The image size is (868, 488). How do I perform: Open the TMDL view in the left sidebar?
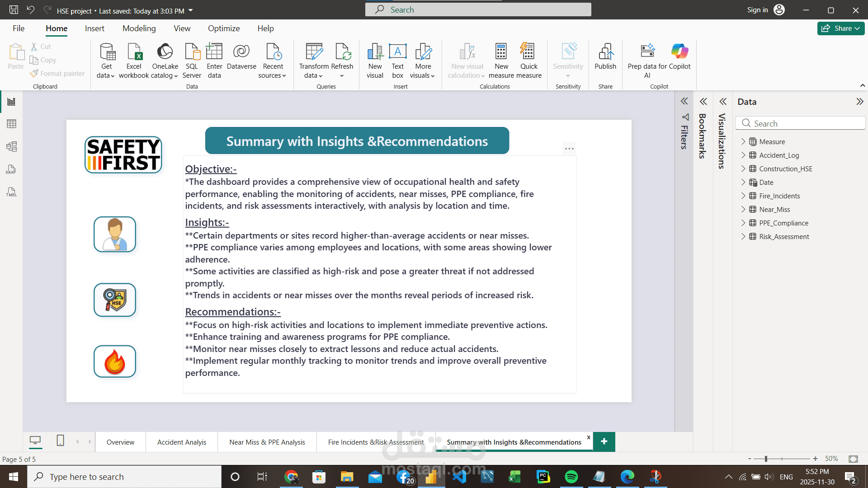pos(11,192)
